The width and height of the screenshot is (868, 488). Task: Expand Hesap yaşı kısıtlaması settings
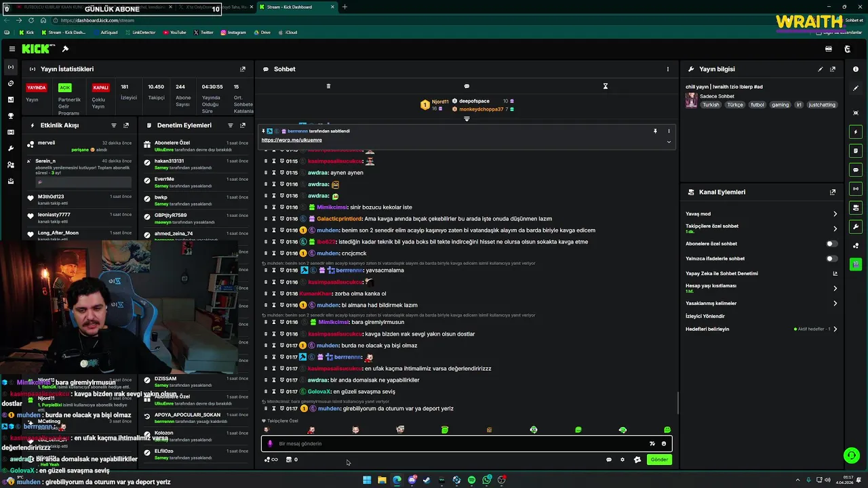(x=835, y=288)
